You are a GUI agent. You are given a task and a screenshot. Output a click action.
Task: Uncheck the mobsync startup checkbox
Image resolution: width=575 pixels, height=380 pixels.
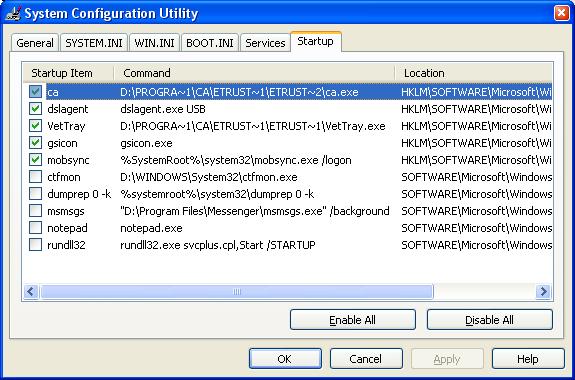click(36, 160)
